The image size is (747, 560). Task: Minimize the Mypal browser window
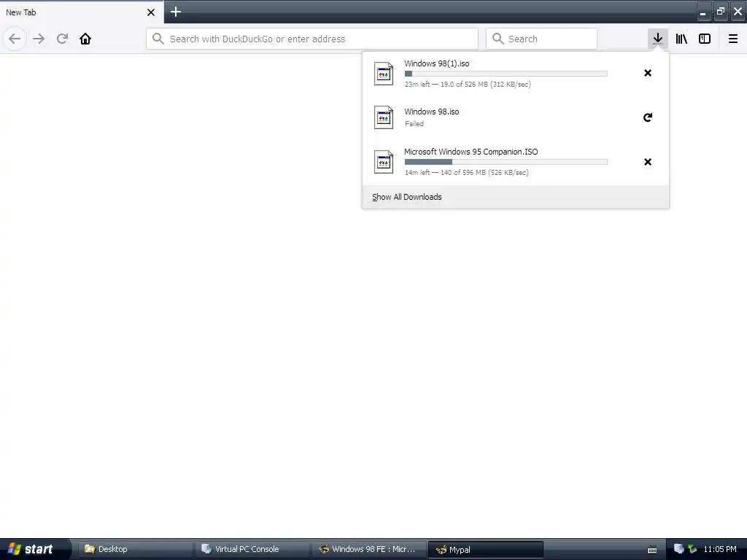(x=703, y=12)
